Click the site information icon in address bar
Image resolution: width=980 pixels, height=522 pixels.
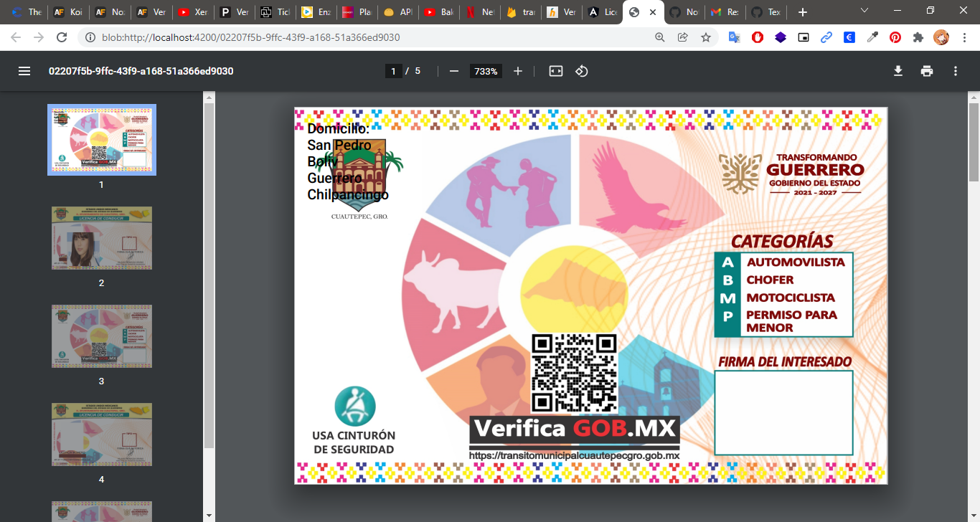(x=90, y=37)
